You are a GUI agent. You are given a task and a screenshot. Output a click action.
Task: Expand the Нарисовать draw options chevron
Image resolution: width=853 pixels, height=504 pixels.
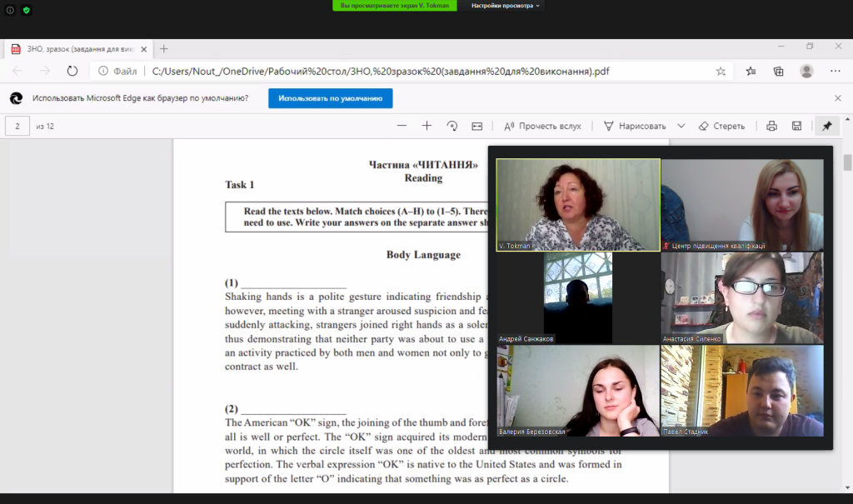point(681,126)
